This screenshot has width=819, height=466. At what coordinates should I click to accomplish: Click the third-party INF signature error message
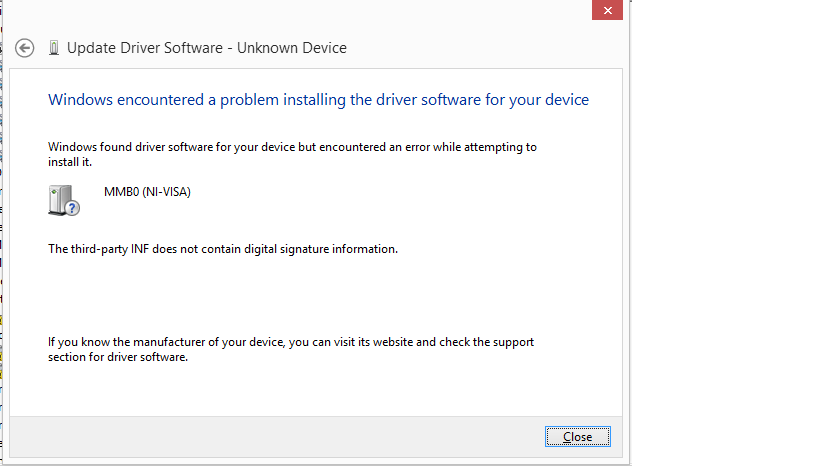(x=223, y=249)
